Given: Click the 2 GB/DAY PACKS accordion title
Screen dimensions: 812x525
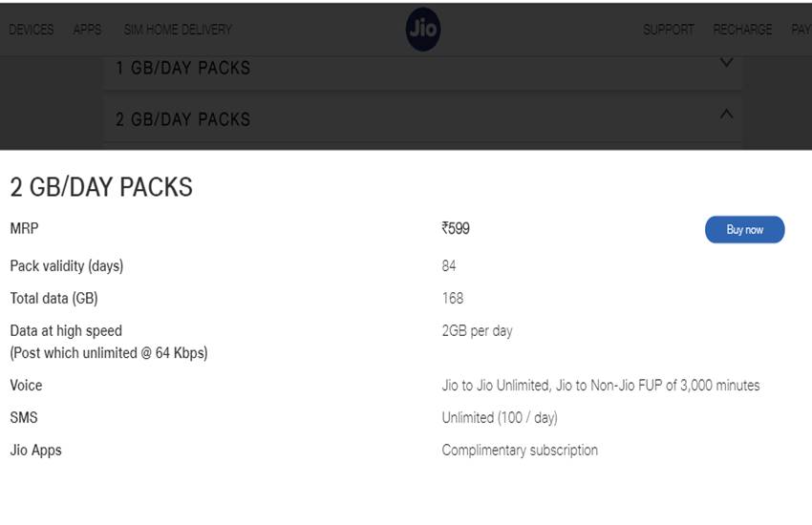Looking at the screenshot, I should [x=183, y=119].
